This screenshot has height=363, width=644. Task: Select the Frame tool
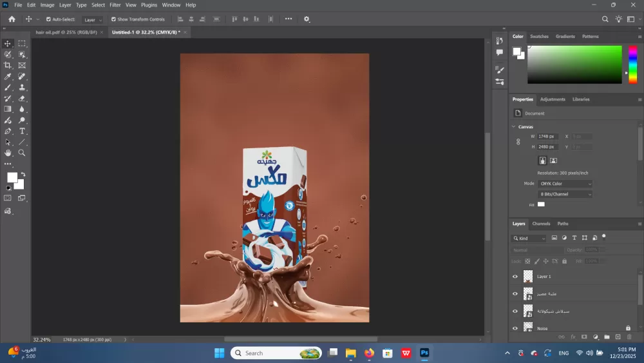[x=22, y=65]
